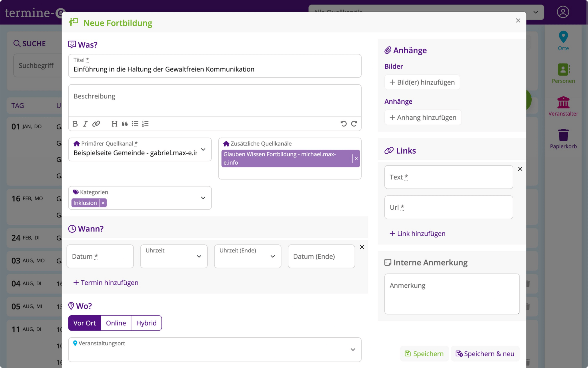This screenshot has height=368, width=588.
Task: Insert blockquote in description editor
Action: 125,124
